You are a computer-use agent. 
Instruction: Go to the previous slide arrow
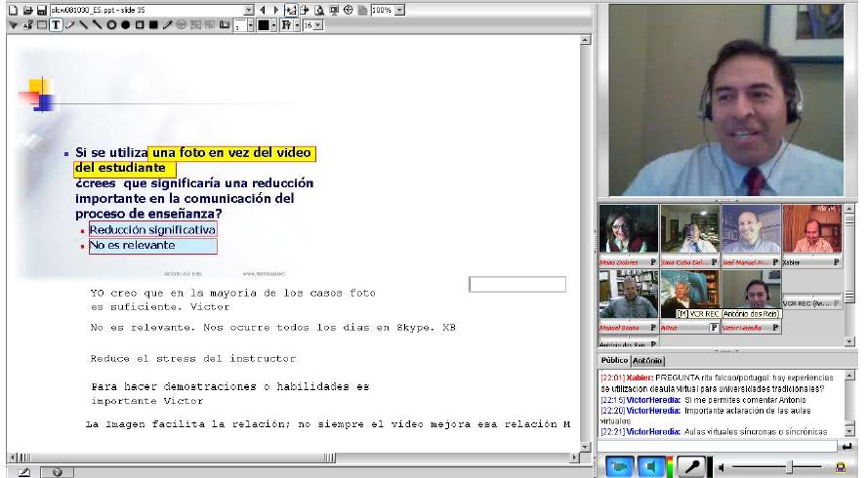[263, 10]
